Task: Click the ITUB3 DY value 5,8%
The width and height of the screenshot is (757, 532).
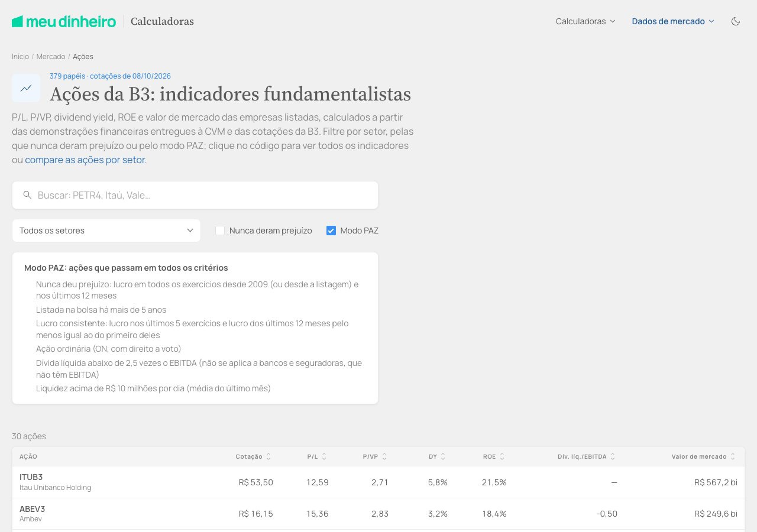Action: [438, 482]
